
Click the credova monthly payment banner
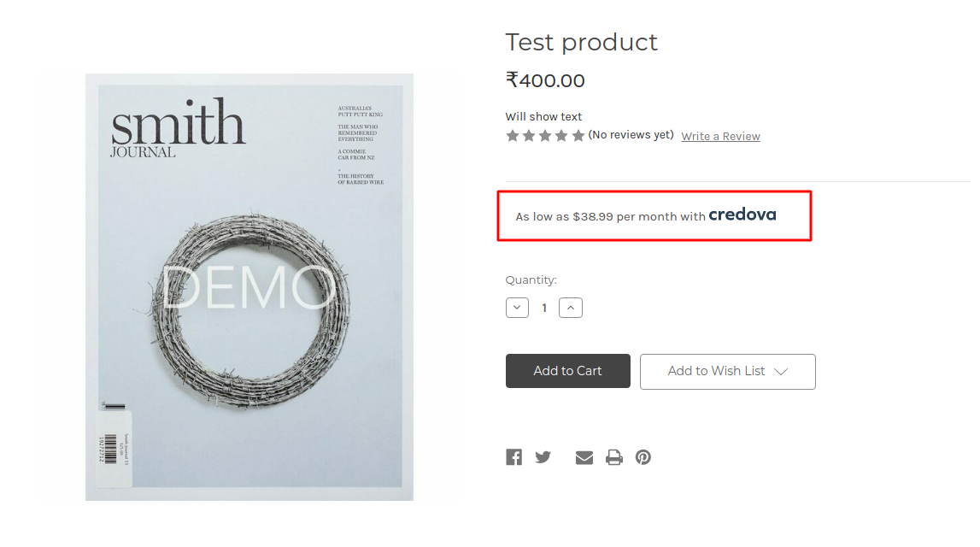[x=654, y=215]
